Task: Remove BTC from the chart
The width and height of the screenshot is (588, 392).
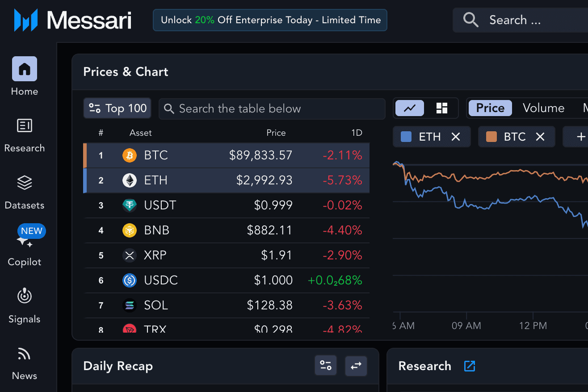Action: coord(540,137)
